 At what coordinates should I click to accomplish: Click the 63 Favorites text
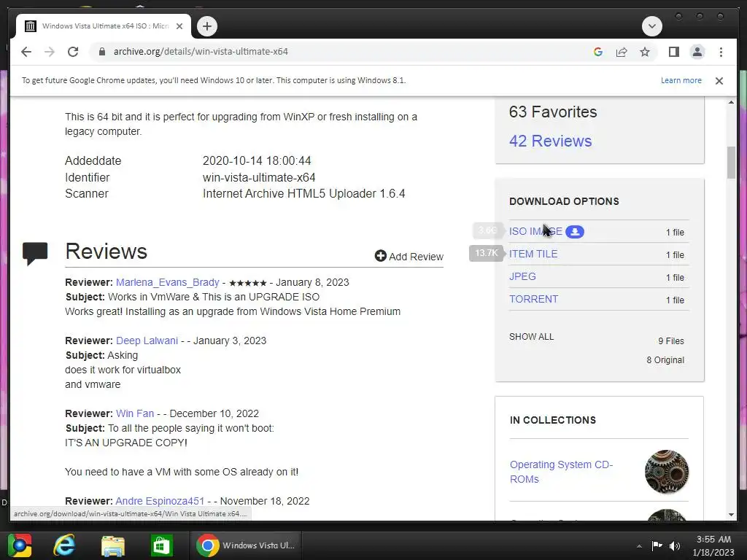click(x=553, y=112)
